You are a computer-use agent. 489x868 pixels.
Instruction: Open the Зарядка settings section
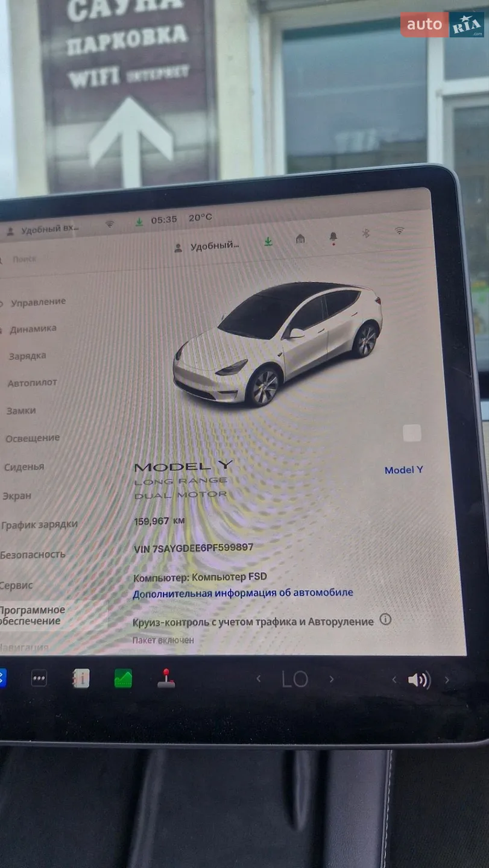click(27, 356)
